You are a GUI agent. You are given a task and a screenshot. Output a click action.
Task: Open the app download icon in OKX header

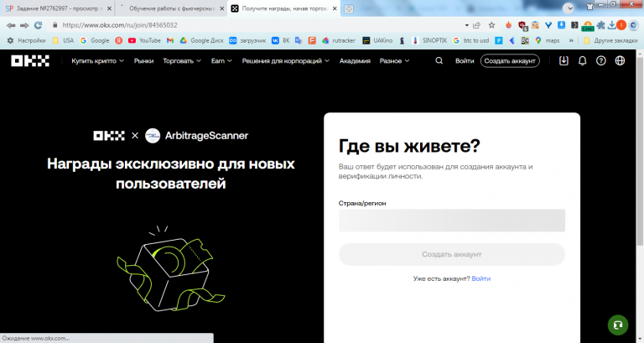click(563, 60)
